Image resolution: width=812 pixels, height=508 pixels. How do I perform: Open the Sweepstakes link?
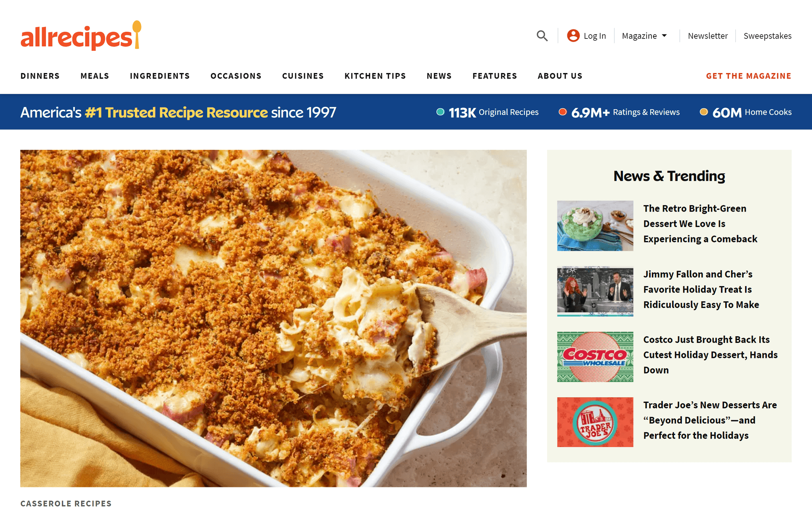[768, 36]
